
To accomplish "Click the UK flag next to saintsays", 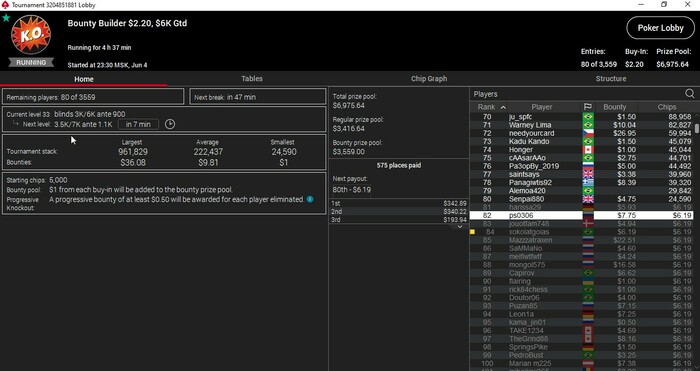I will (588, 174).
